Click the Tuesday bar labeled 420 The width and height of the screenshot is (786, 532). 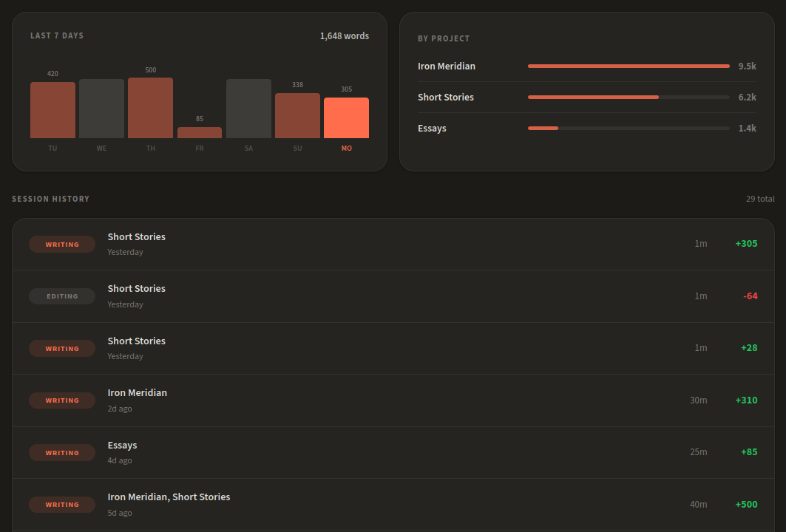(x=52, y=110)
